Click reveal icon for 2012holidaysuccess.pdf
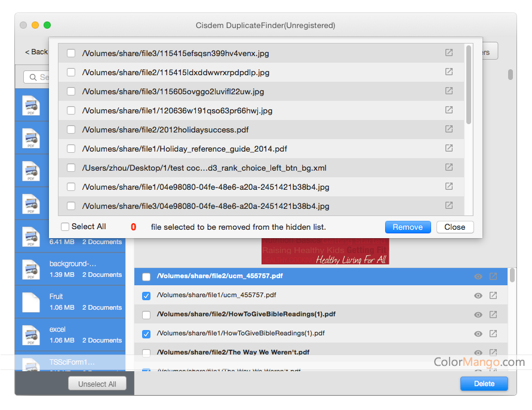Image resolution: width=532 pixels, height=410 pixels. point(449,129)
